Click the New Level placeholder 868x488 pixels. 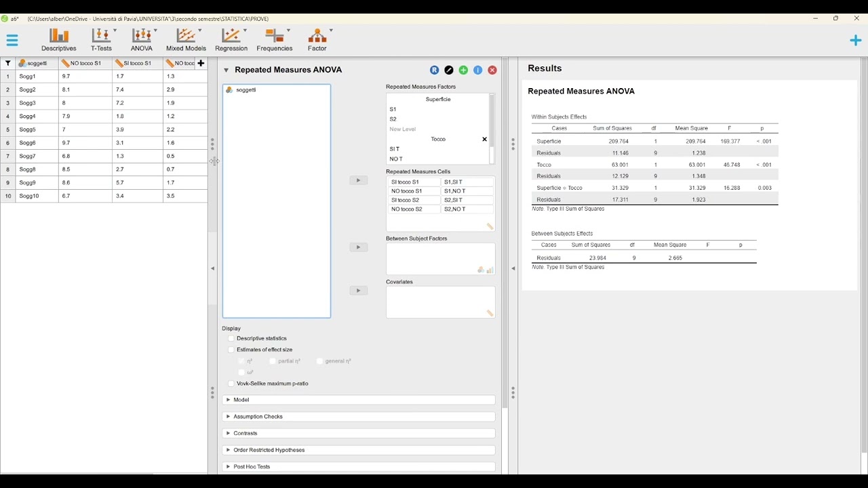pos(403,129)
